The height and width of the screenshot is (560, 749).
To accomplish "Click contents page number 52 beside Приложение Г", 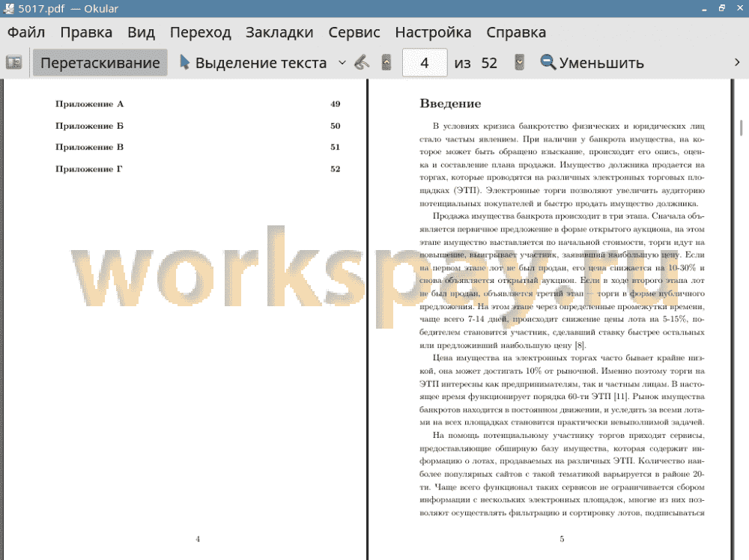I will click(336, 169).
